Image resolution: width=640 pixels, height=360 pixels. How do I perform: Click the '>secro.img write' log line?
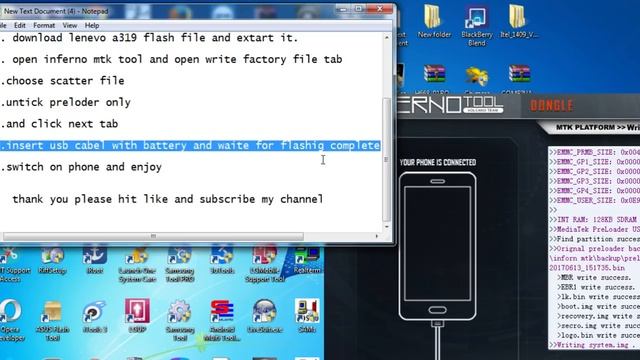598,326
